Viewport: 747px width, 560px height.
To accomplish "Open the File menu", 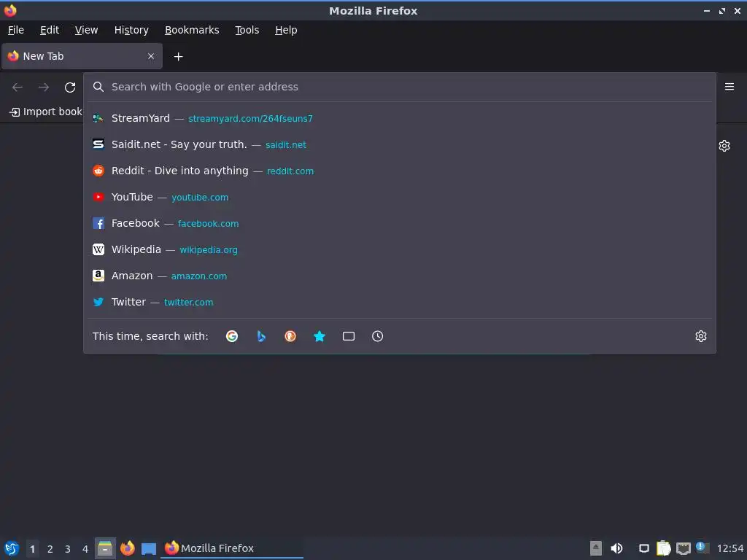I will pos(16,30).
